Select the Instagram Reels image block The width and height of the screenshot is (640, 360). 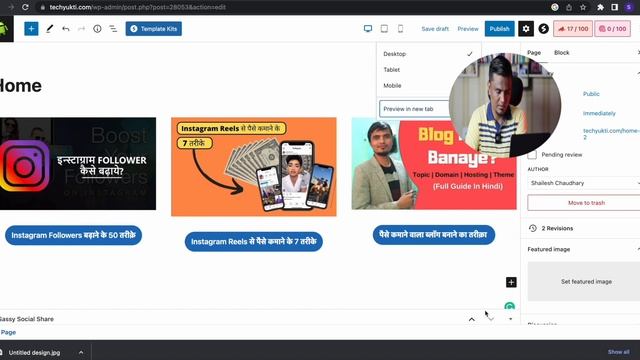[x=254, y=167]
